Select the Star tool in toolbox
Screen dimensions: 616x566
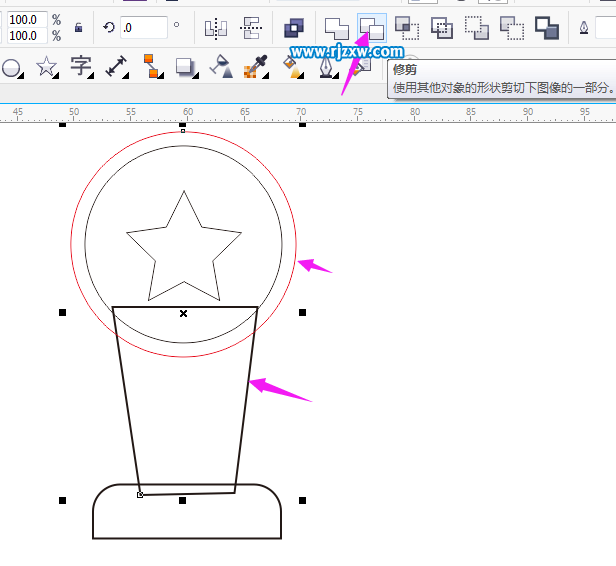click(46, 68)
